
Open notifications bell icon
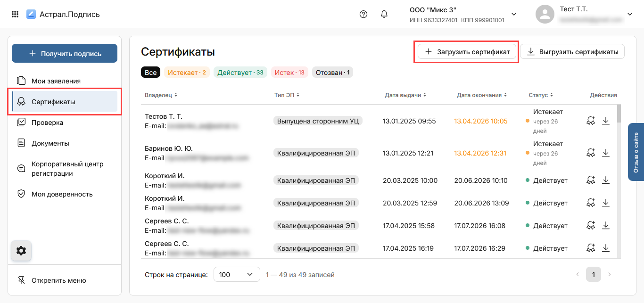(384, 14)
